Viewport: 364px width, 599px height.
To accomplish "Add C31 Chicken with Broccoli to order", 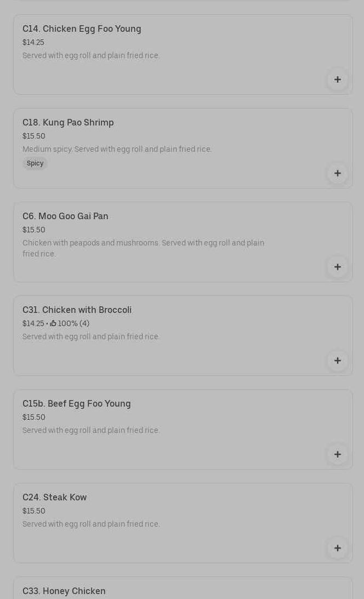I will coord(337,361).
